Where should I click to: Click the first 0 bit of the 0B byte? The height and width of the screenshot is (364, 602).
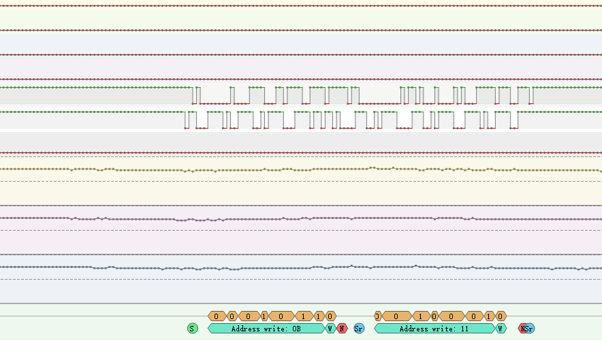tap(216, 316)
